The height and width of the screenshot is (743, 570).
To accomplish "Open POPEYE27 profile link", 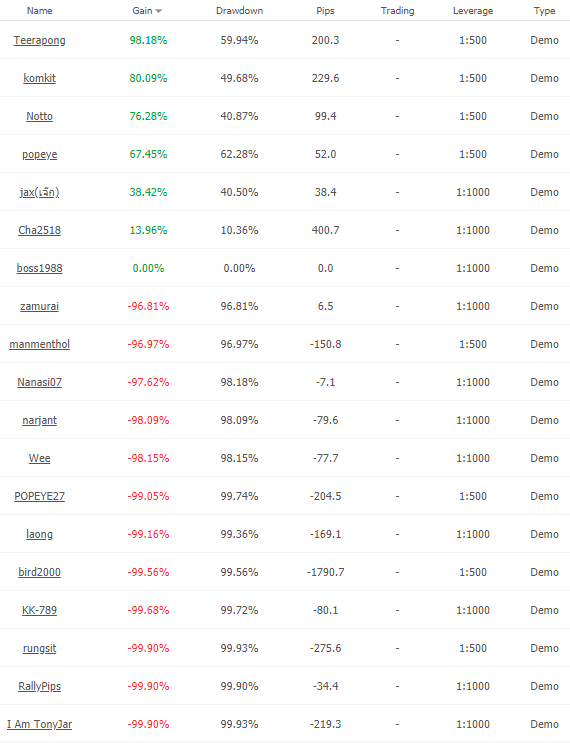I will coord(39,496).
